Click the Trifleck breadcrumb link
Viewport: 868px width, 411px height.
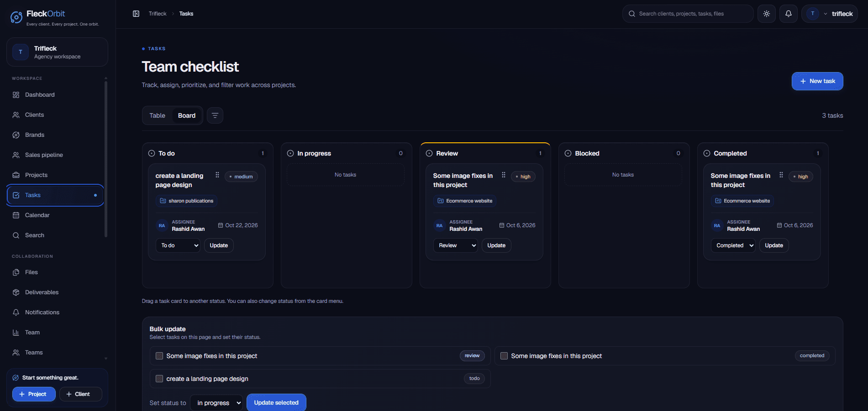158,14
